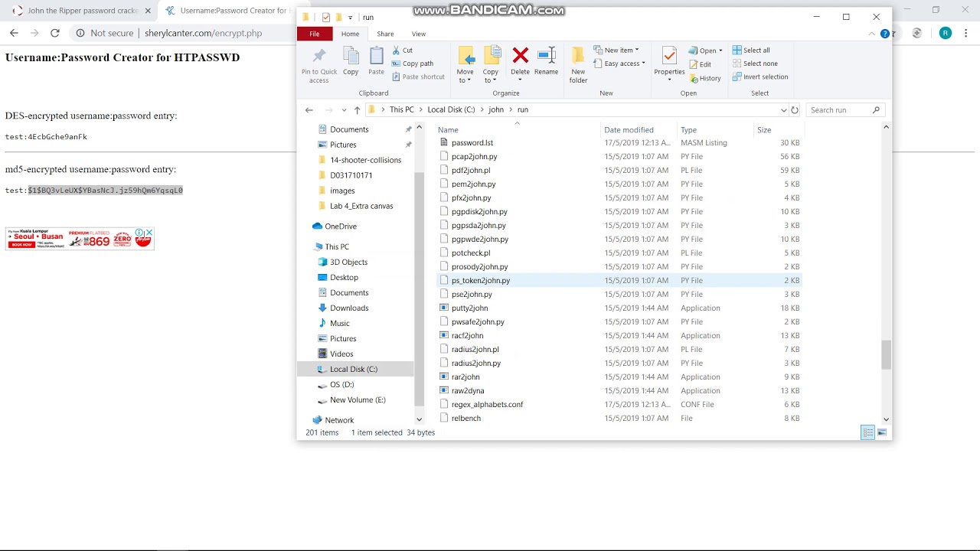Click the Search run box
The width and height of the screenshot is (980, 551).
coord(845,110)
